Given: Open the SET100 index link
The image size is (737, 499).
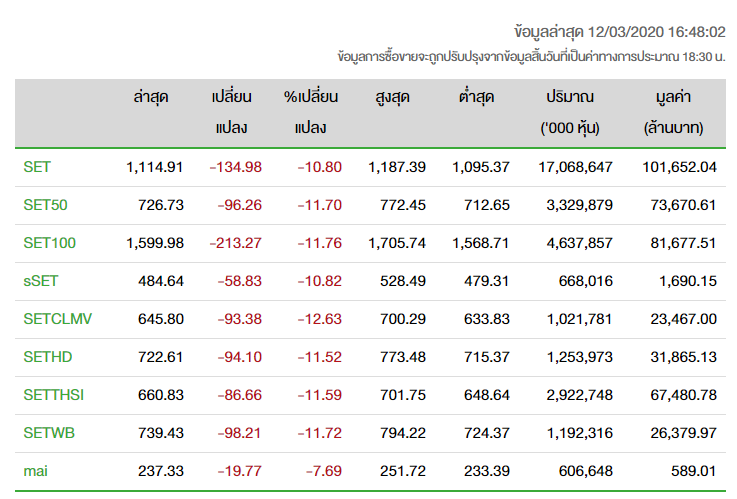Looking at the screenshot, I should (x=49, y=243).
